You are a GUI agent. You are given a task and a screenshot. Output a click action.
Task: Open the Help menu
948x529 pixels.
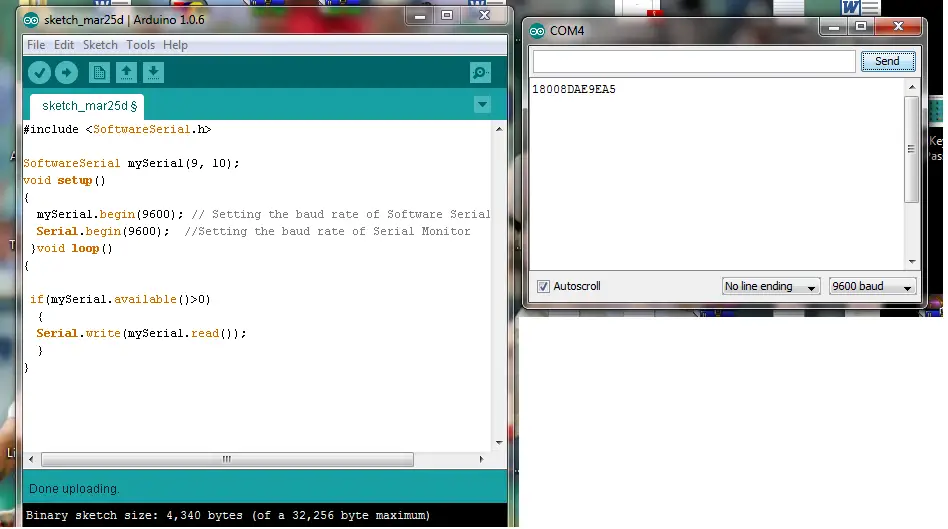click(x=175, y=45)
